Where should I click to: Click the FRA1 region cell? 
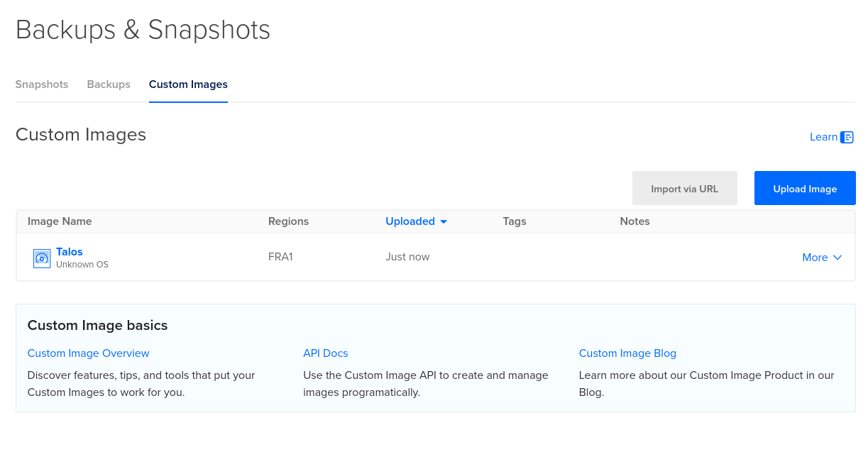(280, 257)
